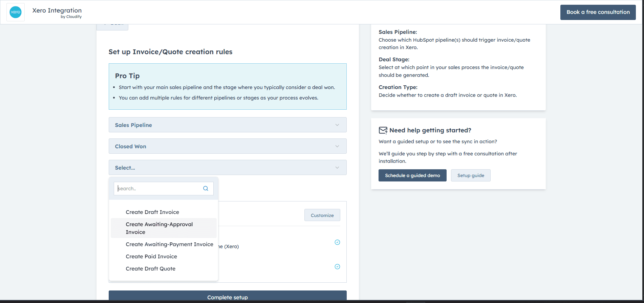
Task: Click the by Cloudify text
Action: pyautogui.click(x=71, y=17)
